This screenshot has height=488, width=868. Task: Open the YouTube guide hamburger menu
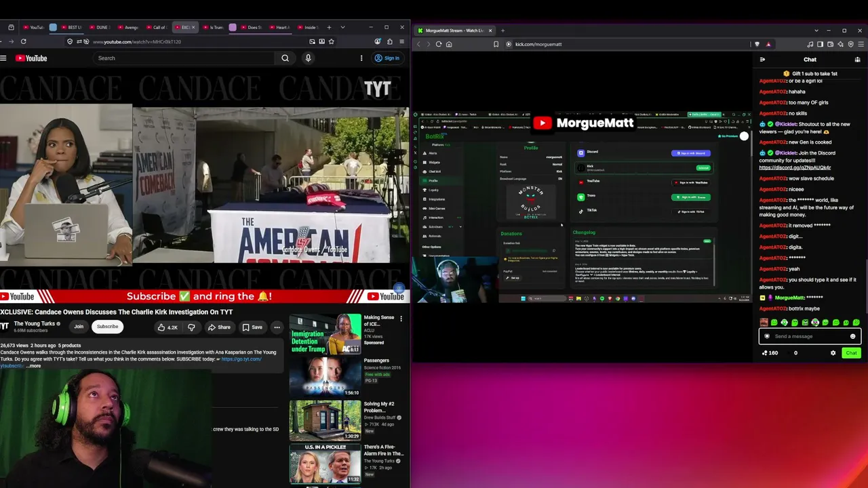(x=3, y=58)
